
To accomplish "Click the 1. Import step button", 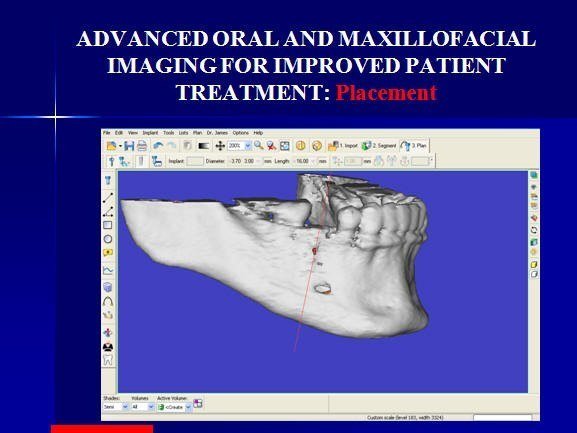I will point(343,146).
